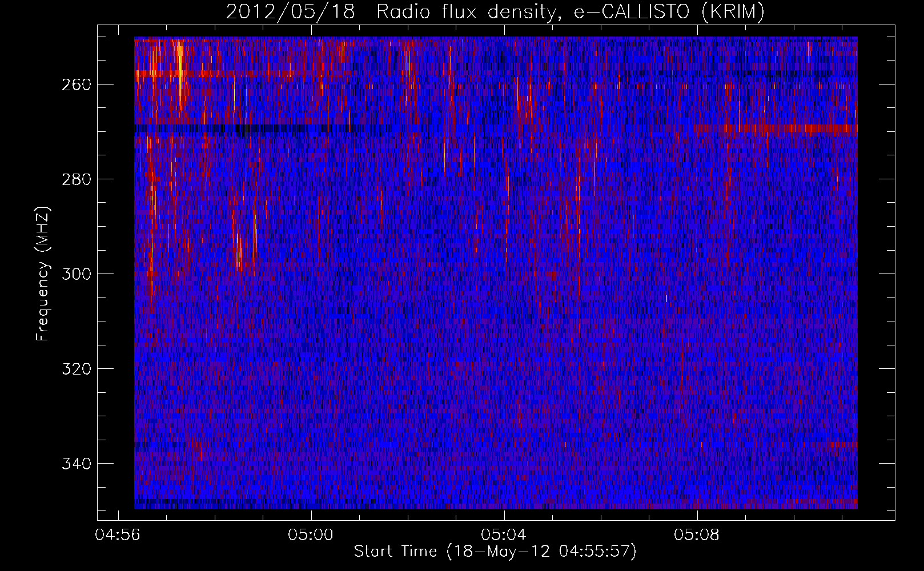Viewport: 924px width, 571px height.
Task: Select the 260 frequency tick label
Action: tap(76, 85)
